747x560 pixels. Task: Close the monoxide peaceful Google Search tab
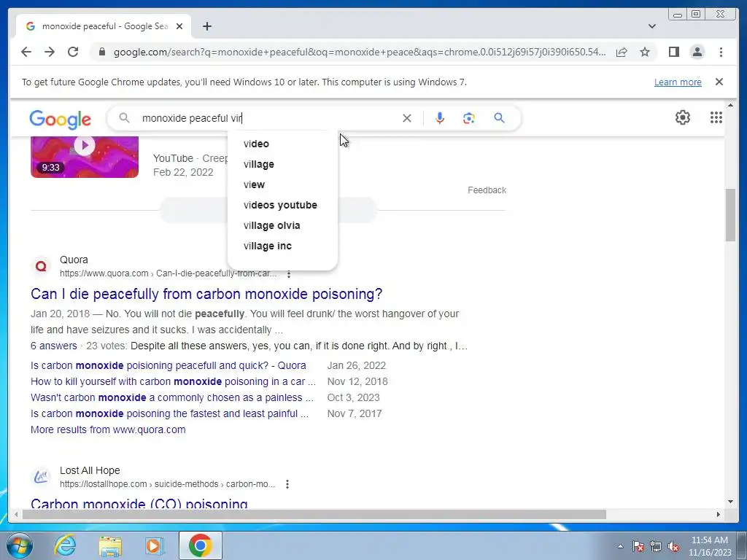[x=179, y=26]
